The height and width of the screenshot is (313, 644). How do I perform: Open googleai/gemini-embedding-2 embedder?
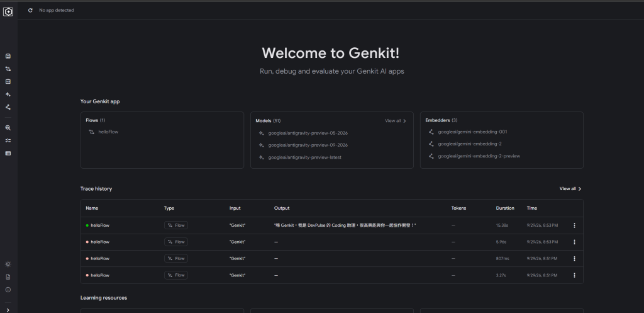pos(469,144)
